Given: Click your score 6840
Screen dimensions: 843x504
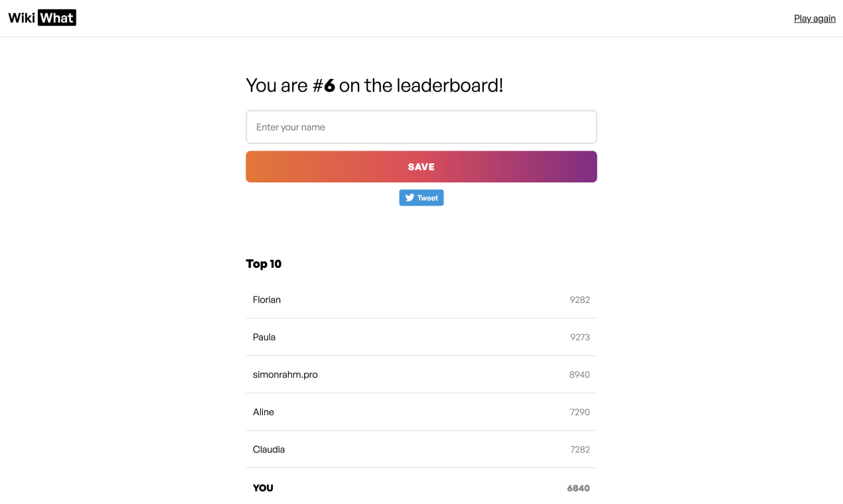Looking at the screenshot, I should coord(578,487).
